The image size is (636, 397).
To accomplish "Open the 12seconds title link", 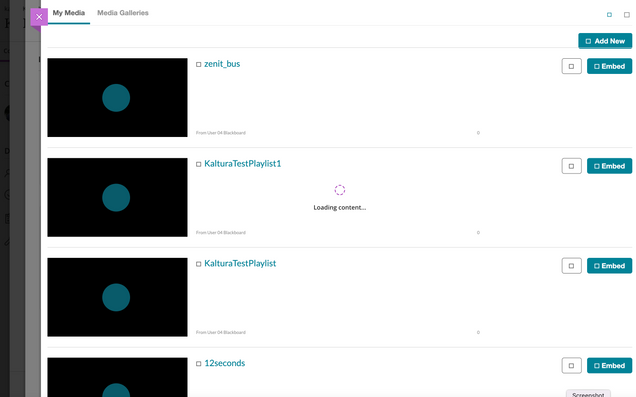I will 225,363.
